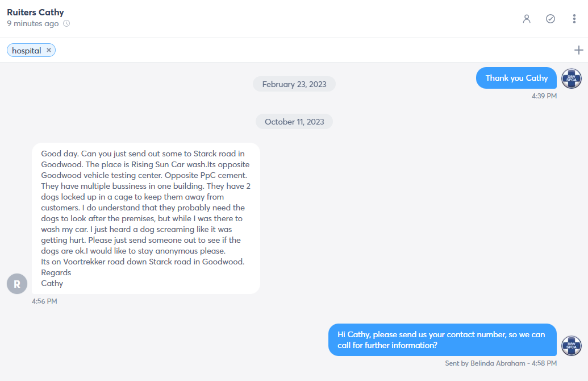
Task: Click the Hi Cathy contact number request bubble
Action: (x=443, y=339)
